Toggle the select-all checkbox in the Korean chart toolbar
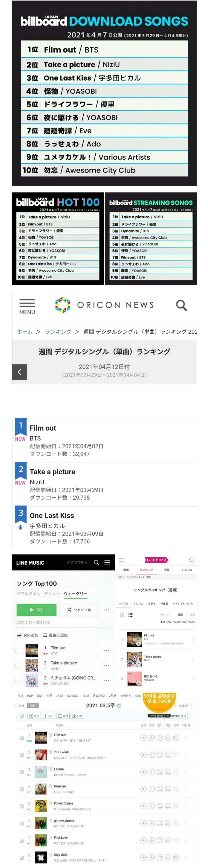The width and height of the screenshot is (208, 868). (x=21, y=716)
